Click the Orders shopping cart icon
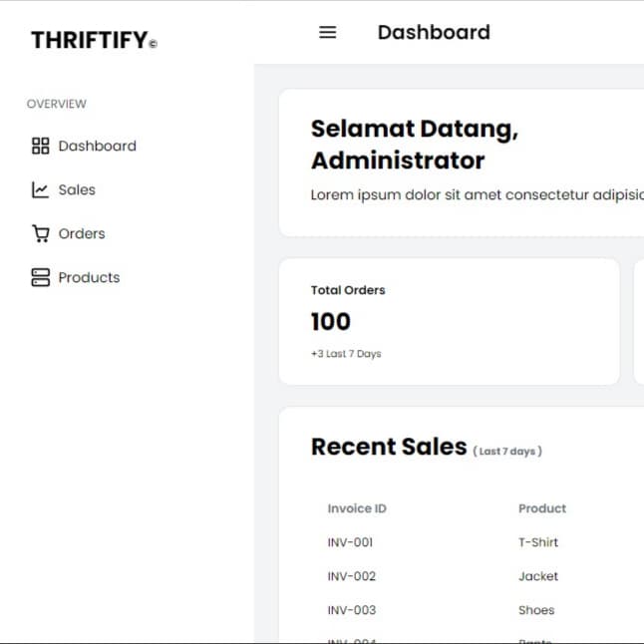This screenshot has width=644, height=644. (40, 234)
